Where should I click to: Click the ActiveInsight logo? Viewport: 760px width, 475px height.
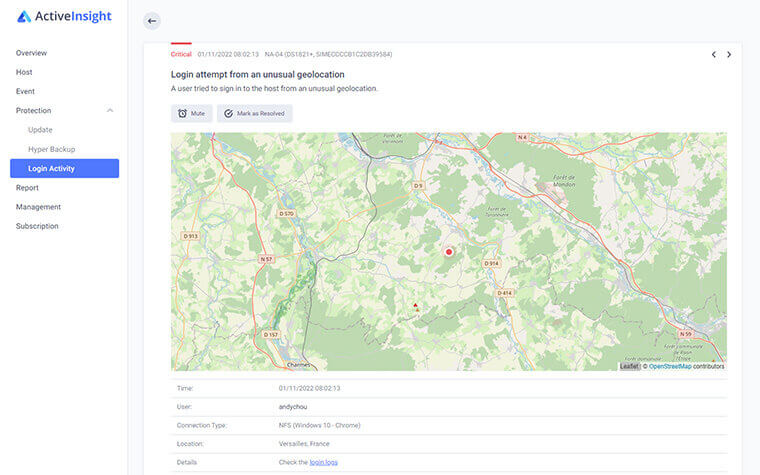[64, 16]
